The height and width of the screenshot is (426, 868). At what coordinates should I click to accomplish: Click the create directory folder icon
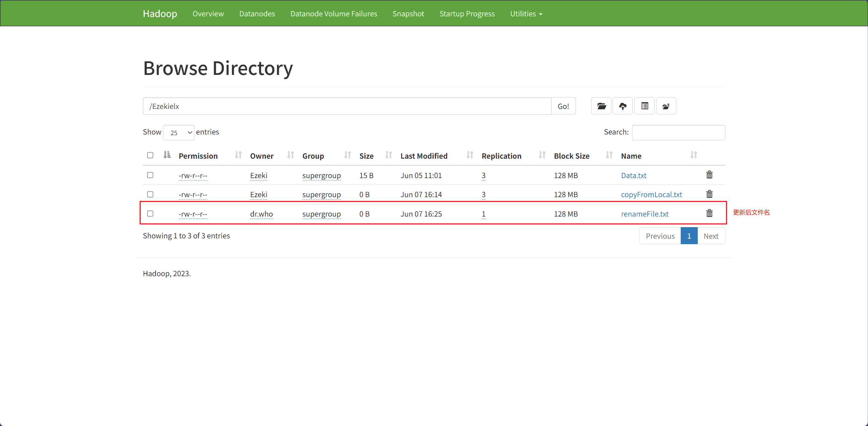pyautogui.click(x=601, y=106)
